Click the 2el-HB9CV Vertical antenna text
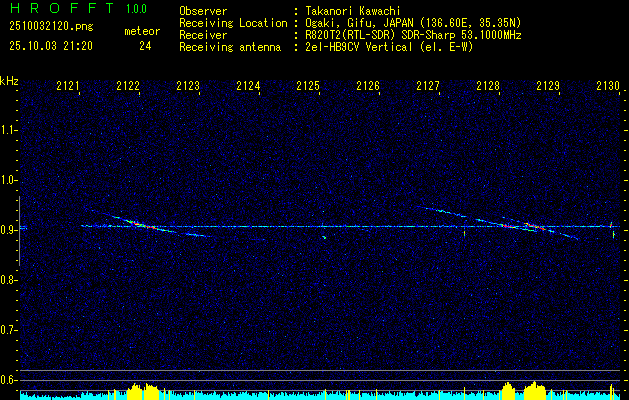Screen dimensions: 629x400 tap(390, 47)
